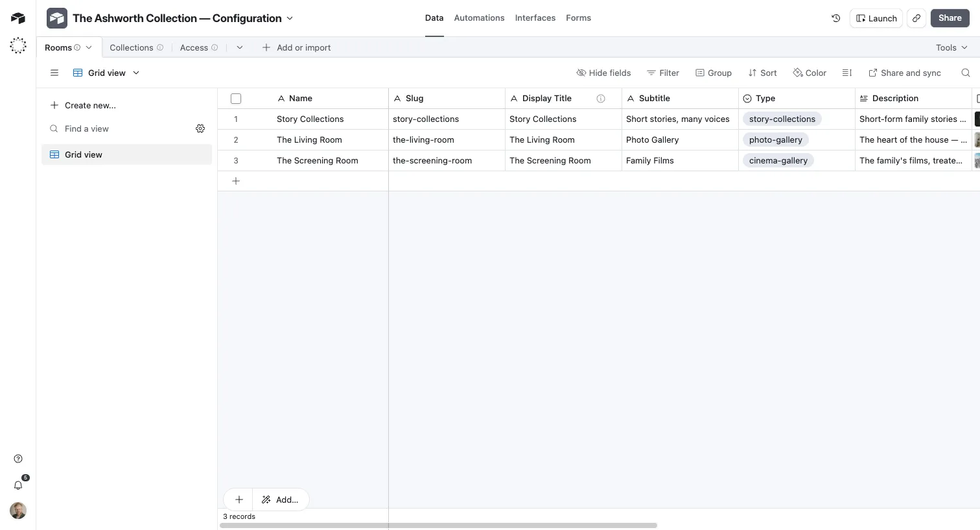Open the Color options

point(810,73)
